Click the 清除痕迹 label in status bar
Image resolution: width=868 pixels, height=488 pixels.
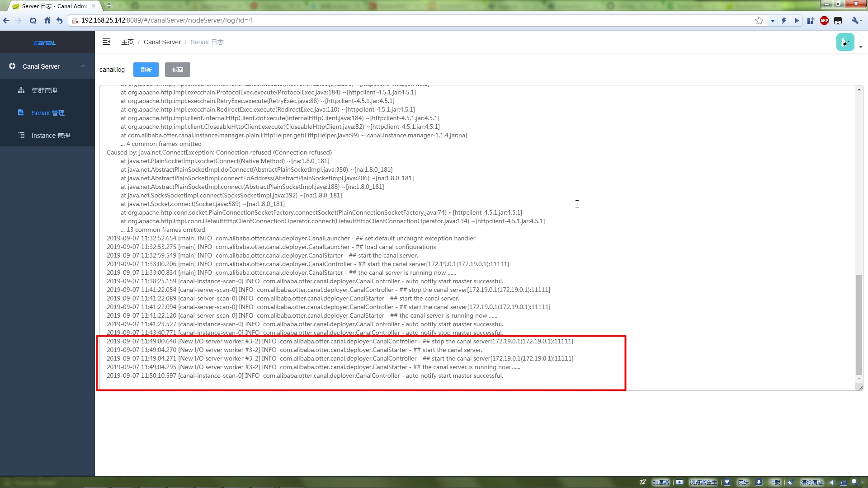coord(812,482)
